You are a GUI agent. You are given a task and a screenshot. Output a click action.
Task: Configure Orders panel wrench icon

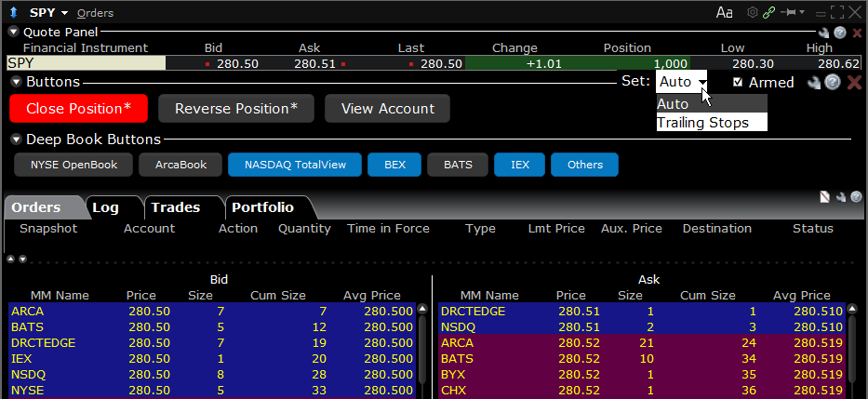[x=841, y=197]
